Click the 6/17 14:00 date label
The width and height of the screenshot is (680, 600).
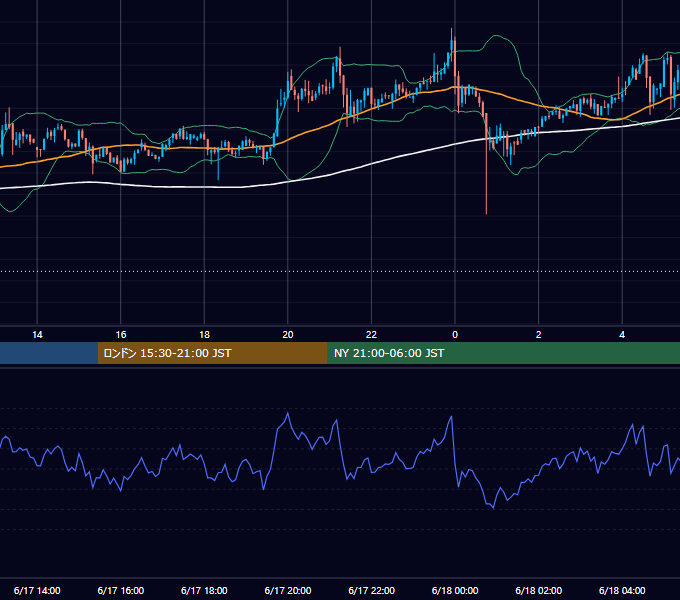37,590
